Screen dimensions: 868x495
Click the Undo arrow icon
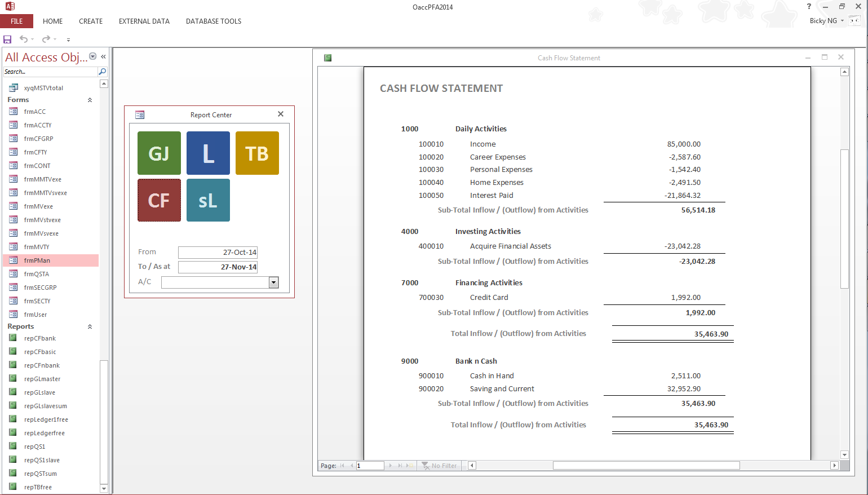point(24,39)
